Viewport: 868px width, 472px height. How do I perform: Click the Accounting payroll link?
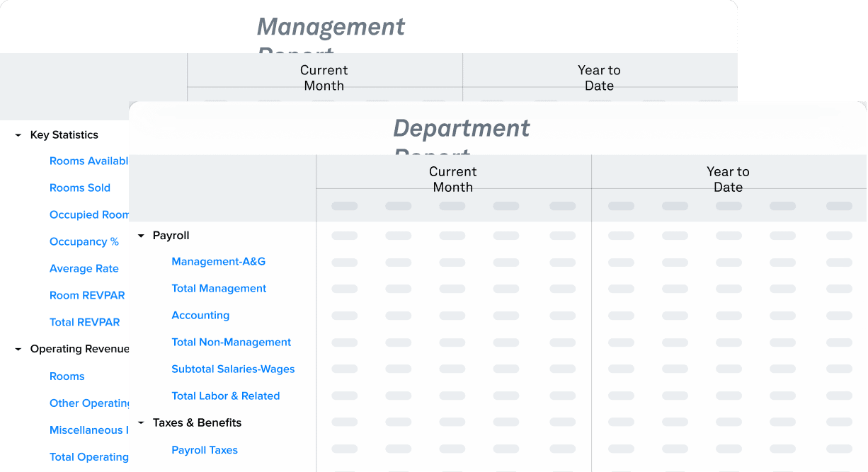pyautogui.click(x=200, y=316)
